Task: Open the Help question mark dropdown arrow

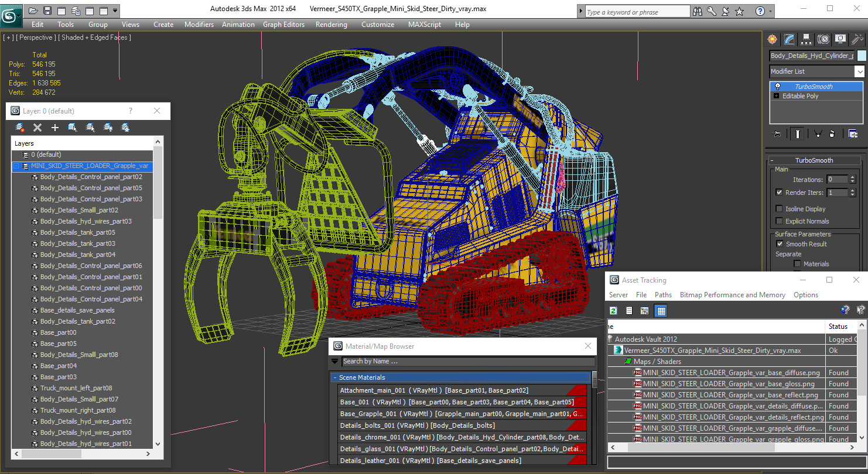Action: 770,11
